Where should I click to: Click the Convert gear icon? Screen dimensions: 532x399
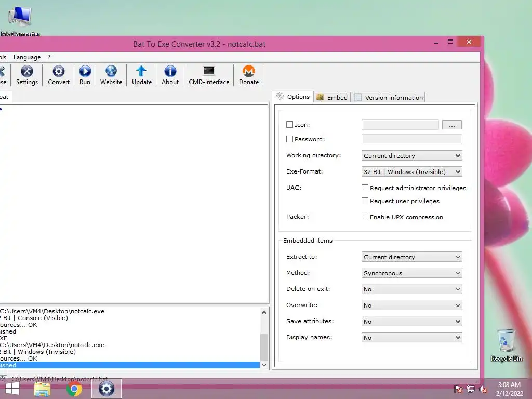click(58, 75)
